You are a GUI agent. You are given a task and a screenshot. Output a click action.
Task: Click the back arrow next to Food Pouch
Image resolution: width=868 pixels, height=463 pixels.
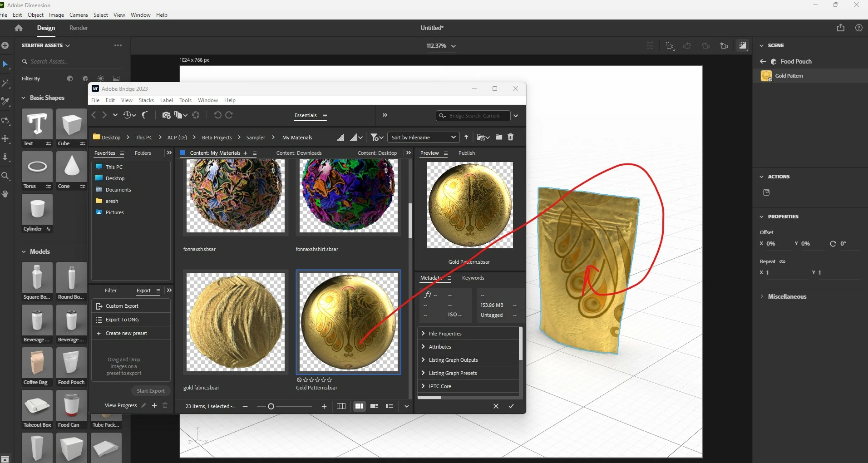[763, 61]
